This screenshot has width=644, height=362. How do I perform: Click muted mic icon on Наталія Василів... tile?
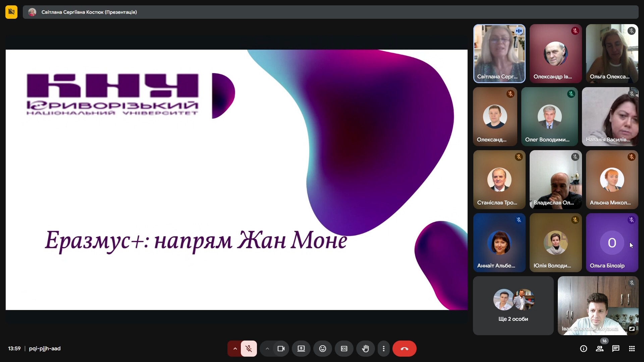632,94
